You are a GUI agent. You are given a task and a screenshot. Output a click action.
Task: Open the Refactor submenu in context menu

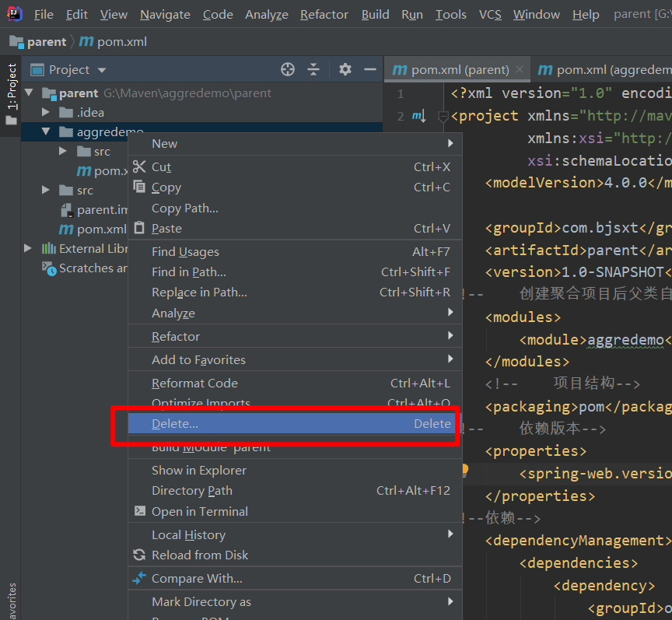click(295, 336)
